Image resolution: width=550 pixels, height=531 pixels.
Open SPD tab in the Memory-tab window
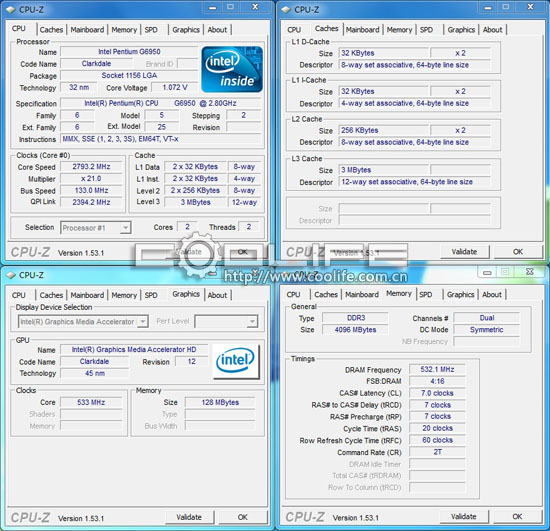tap(426, 295)
